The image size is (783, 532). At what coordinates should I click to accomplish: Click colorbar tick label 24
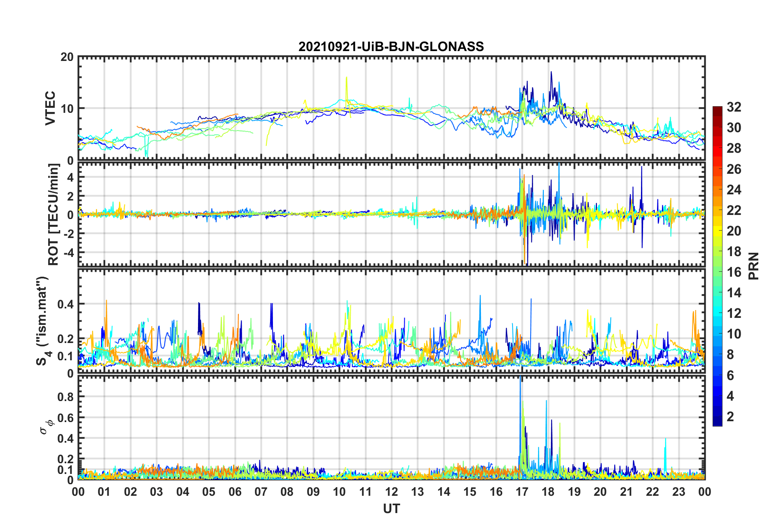click(x=734, y=190)
